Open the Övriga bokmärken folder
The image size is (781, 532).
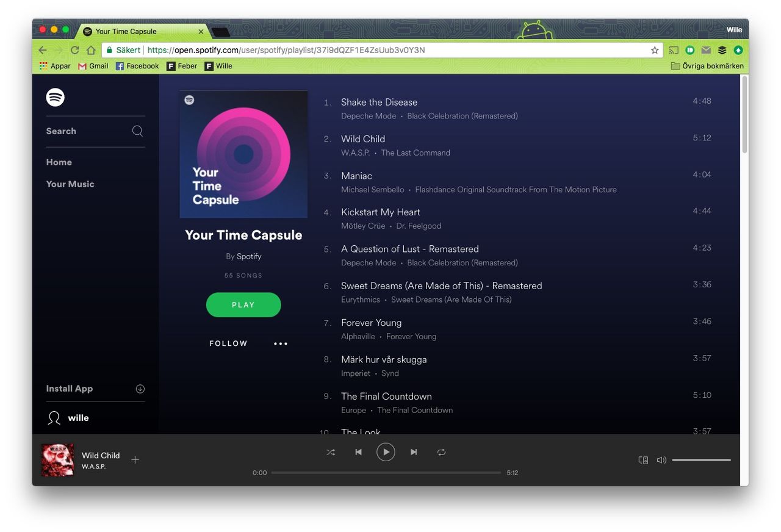(707, 66)
